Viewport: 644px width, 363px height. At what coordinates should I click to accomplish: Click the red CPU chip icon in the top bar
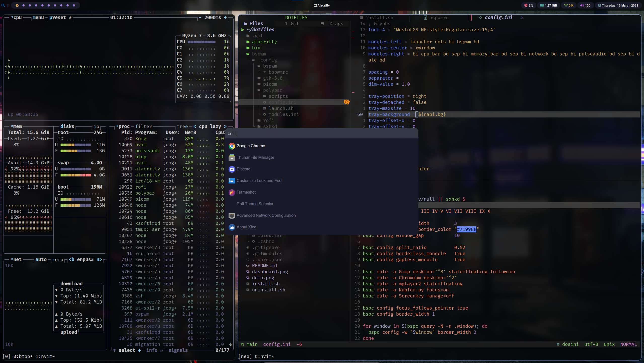(526, 5)
